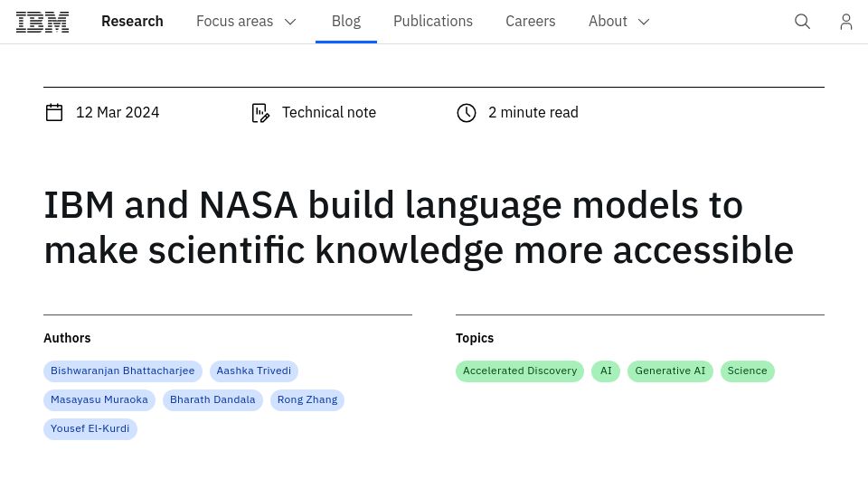868x488 pixels.
Task: Select author Yousef El-Kurdi
Action: (x=90, y=428)
